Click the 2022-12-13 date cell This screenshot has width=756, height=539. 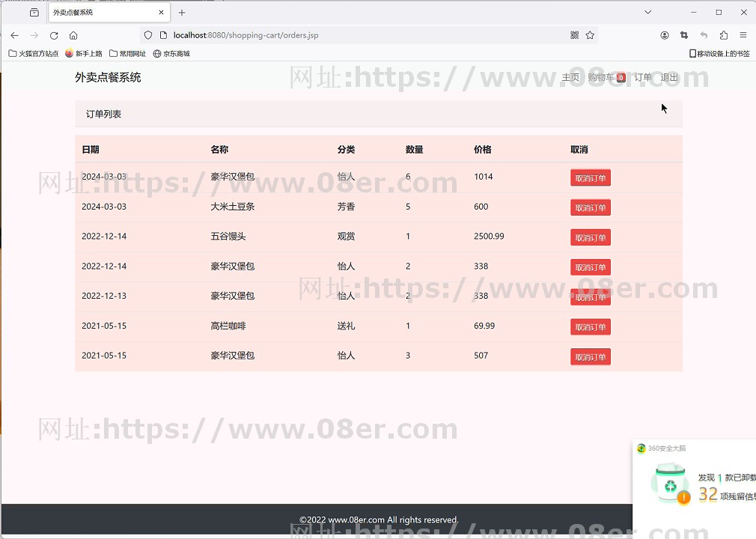(x=104, y=296)
